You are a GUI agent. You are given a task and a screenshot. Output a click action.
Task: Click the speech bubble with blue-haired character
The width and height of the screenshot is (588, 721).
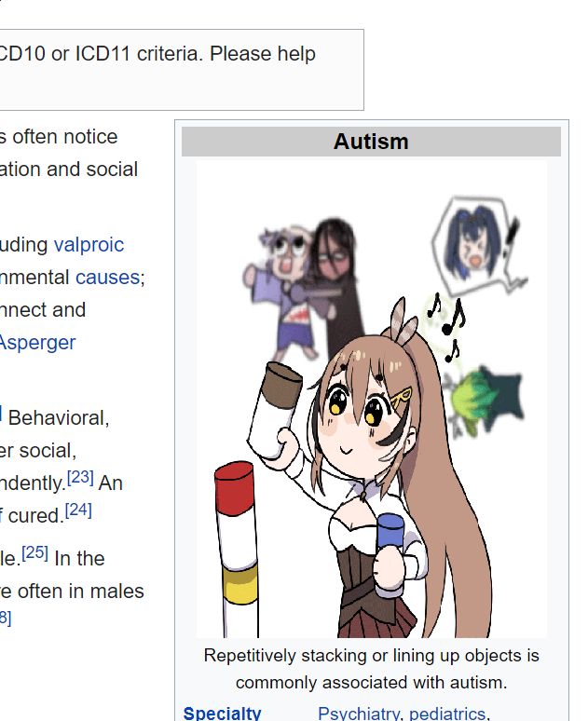coord(476,245)
